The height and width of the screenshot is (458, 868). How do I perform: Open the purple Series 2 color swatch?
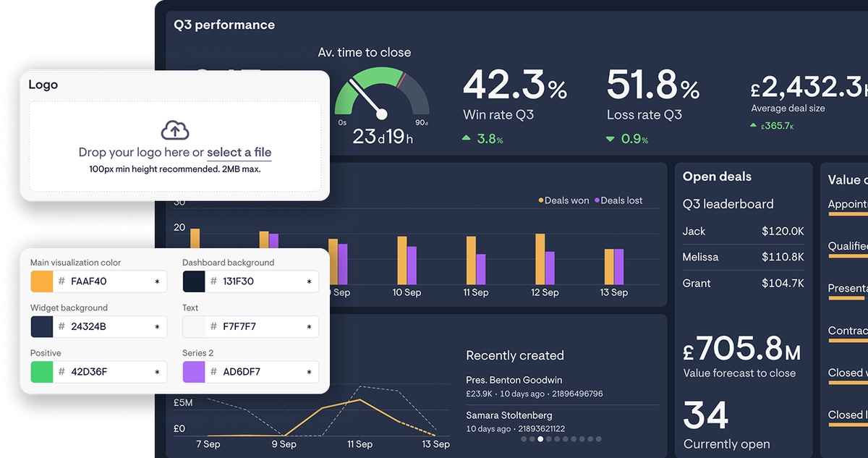[x=194, y=372]
